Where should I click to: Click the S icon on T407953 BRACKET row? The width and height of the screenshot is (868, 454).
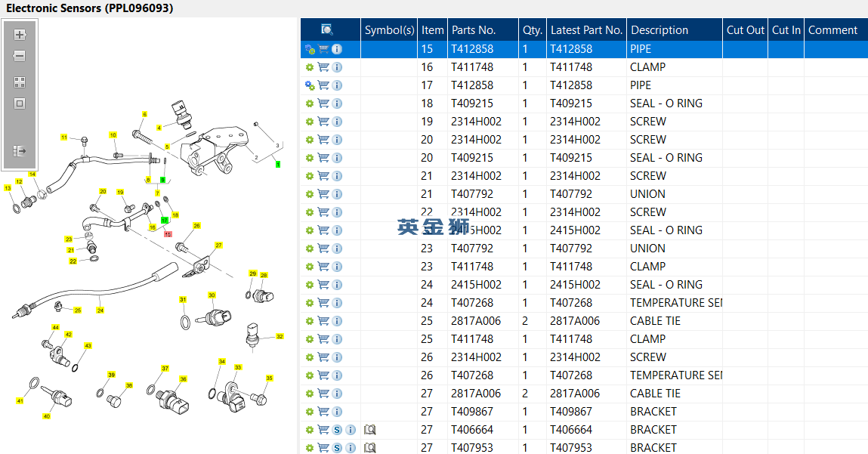click(337, 448)
